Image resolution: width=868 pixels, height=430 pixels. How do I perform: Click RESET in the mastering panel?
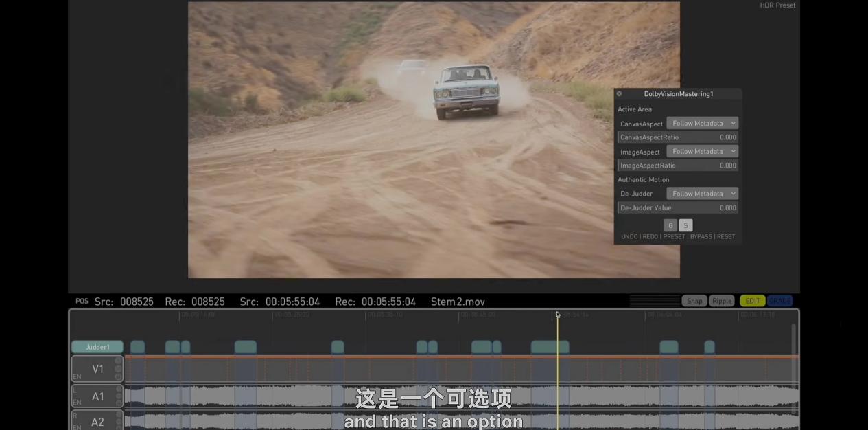(726, 237)
